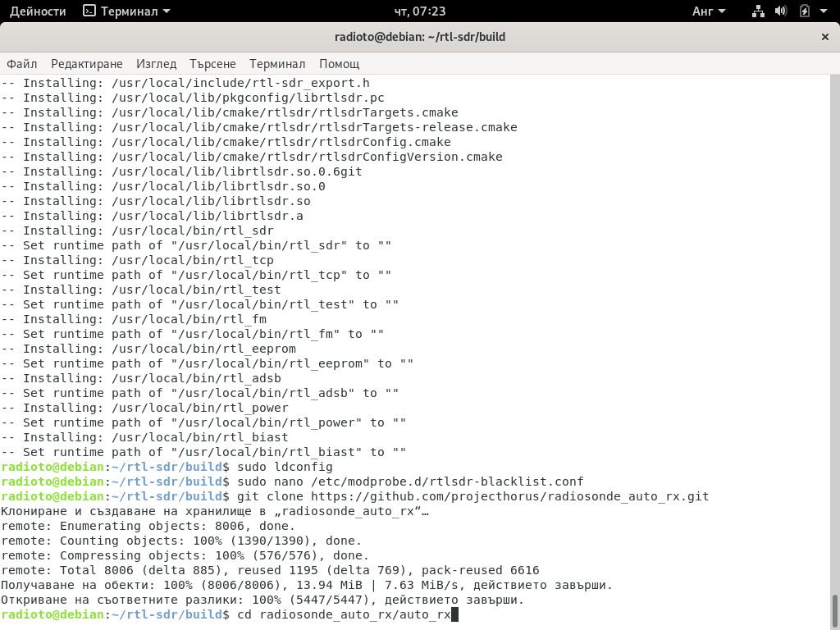Viewport: 840px width, 630px height.
Task: Open the Търсене menu
Action: 212,64
